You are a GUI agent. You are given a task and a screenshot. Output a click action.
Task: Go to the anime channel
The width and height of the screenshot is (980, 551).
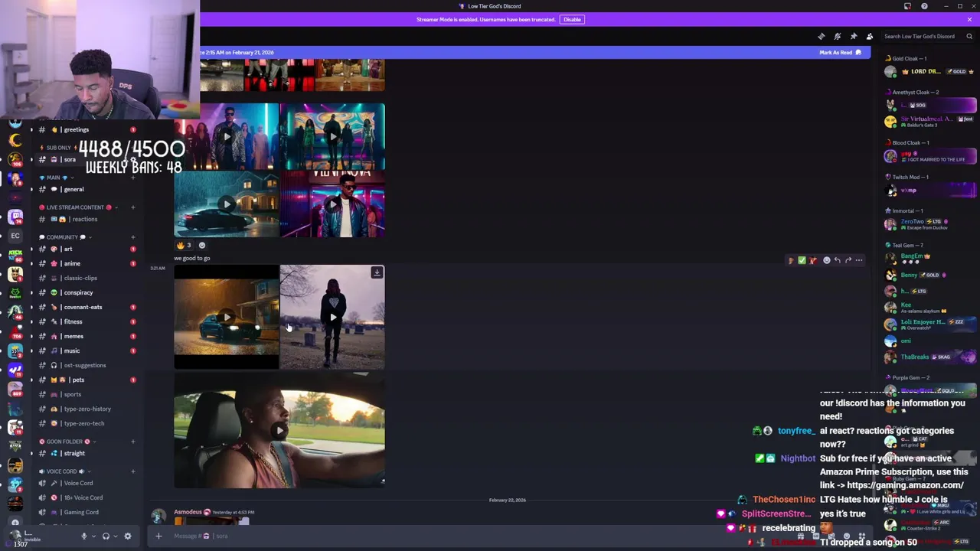(x=86, y=263)
